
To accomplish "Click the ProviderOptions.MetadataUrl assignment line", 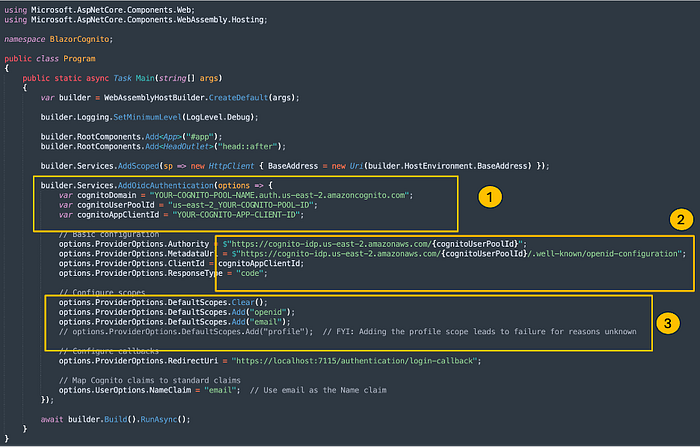I will tap(372, 254).
